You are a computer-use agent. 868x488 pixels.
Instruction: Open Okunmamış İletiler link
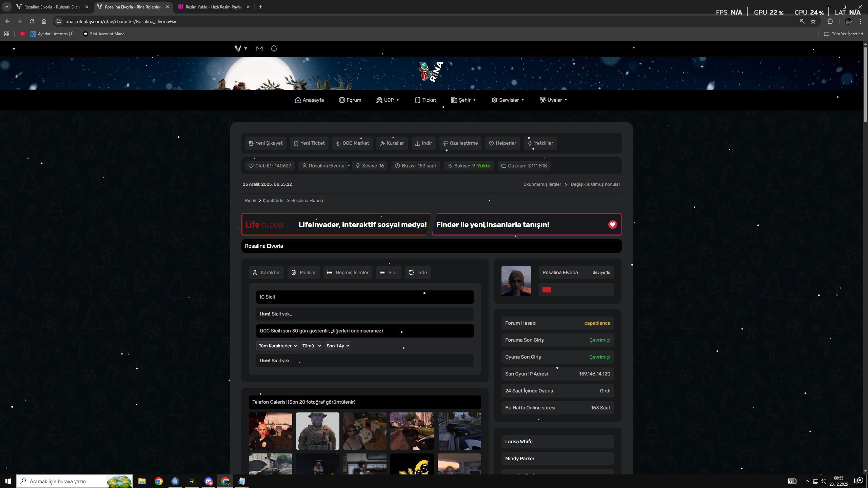coord(542,184)
